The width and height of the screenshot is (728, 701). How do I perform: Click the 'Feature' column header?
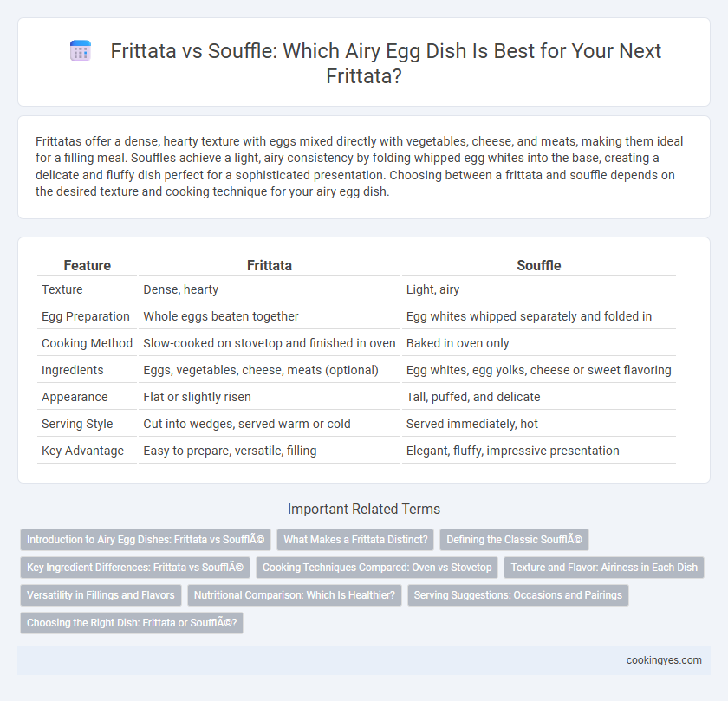pyautogui.click(x=88, y=265)
